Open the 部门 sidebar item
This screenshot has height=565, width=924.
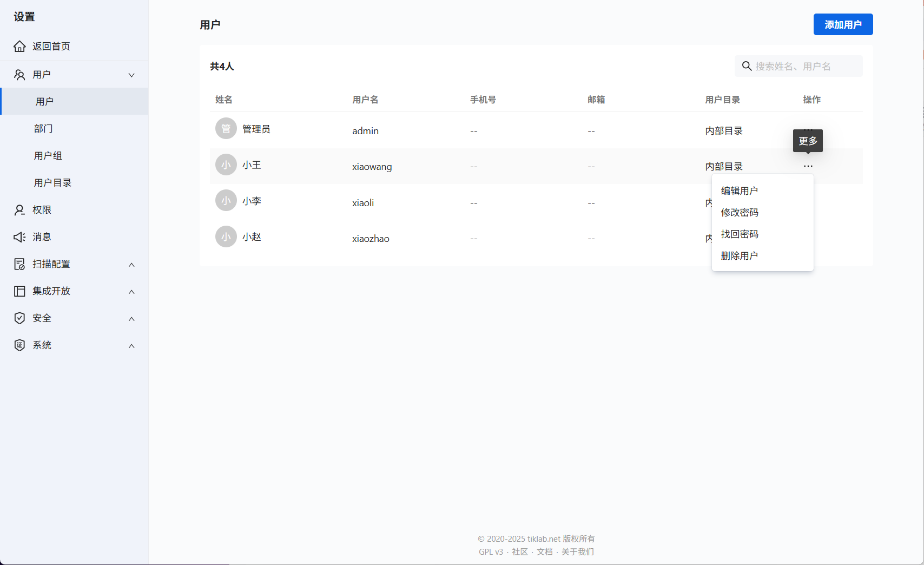click(x=75, y=128)
